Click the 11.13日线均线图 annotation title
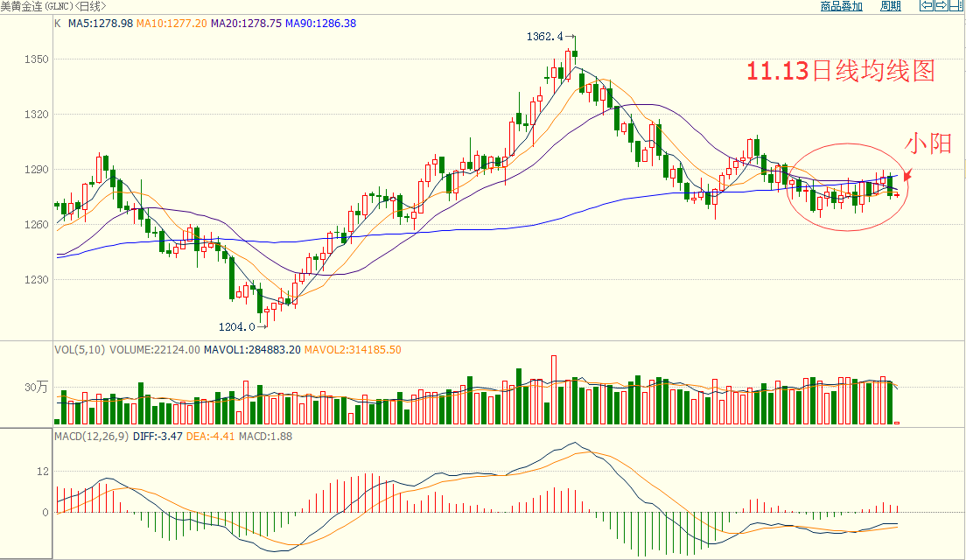 (x=841, y=72)
